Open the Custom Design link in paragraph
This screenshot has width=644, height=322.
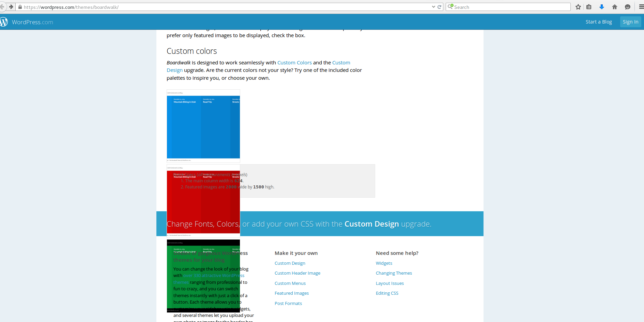(x=341, y=63)
